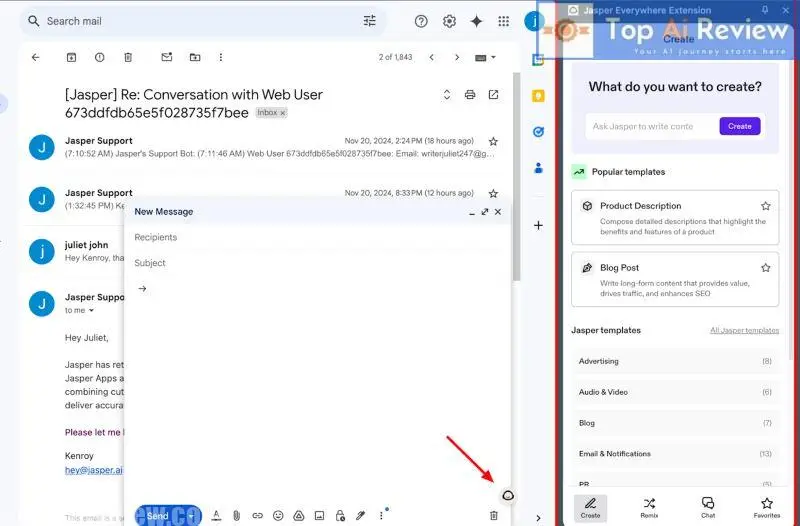Delete the conversation using toolbar trash icon
Viewport: 800px width, 526px height.
128,57
